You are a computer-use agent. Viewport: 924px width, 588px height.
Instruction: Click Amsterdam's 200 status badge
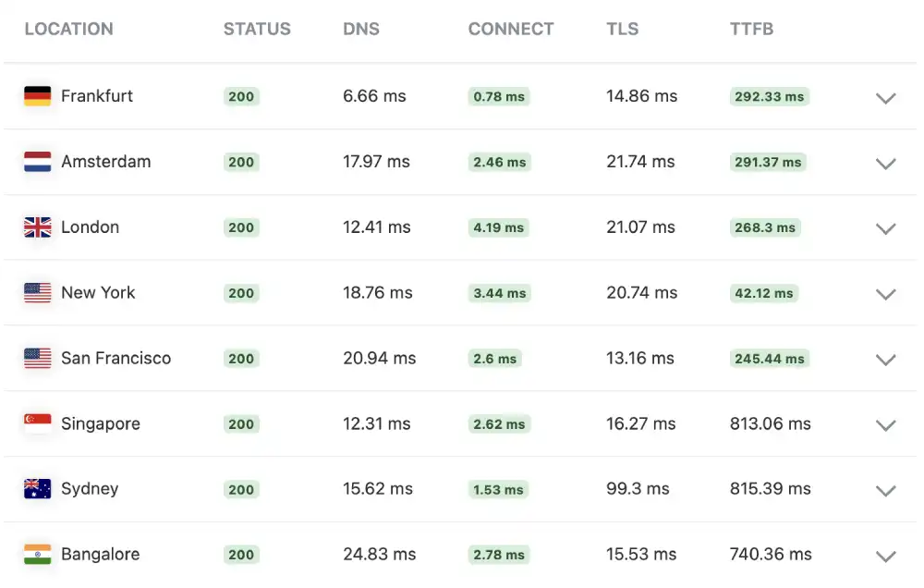(241, 161)
